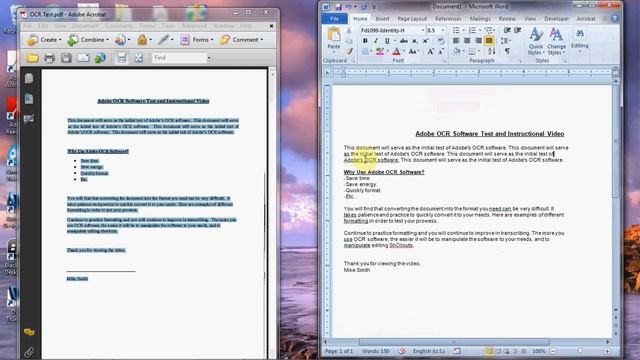The height and width of the screenshot is (360, 640).
Task: Click the Secure padlock icon in Acrobat
Action: 142,40
